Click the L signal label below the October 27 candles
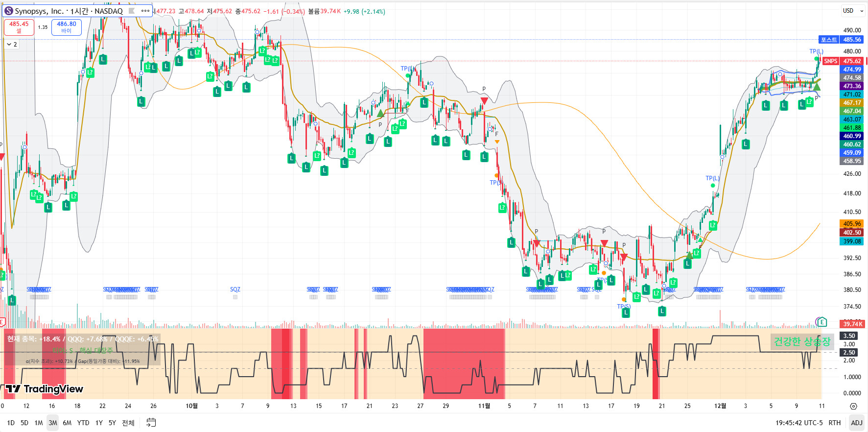Viewport: 868px width, 432px height. point(424,102)
